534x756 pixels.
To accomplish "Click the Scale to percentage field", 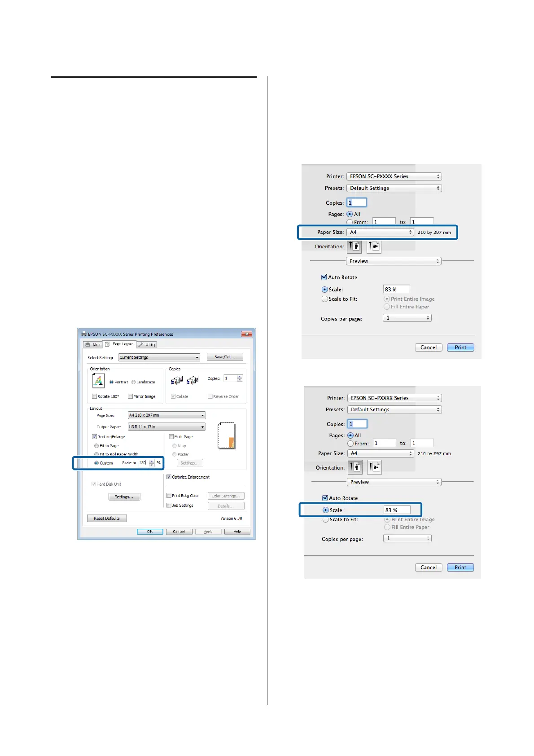I will [143, 462].
